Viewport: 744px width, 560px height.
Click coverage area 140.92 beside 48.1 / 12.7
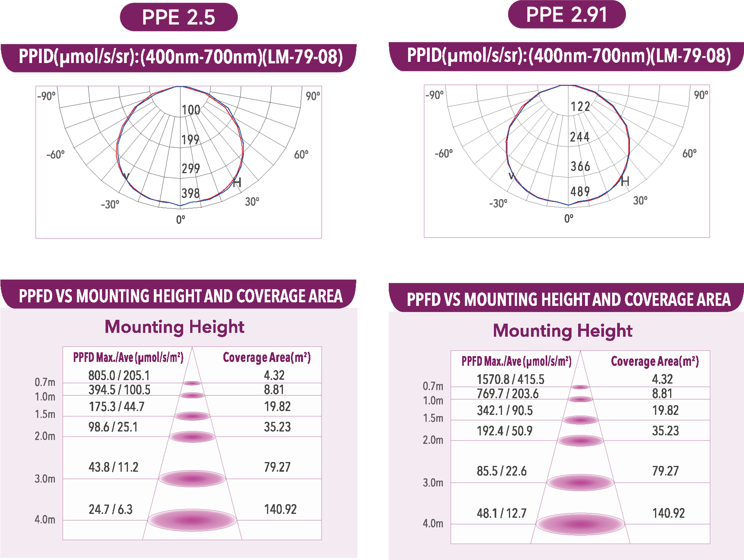coord(668,513)
